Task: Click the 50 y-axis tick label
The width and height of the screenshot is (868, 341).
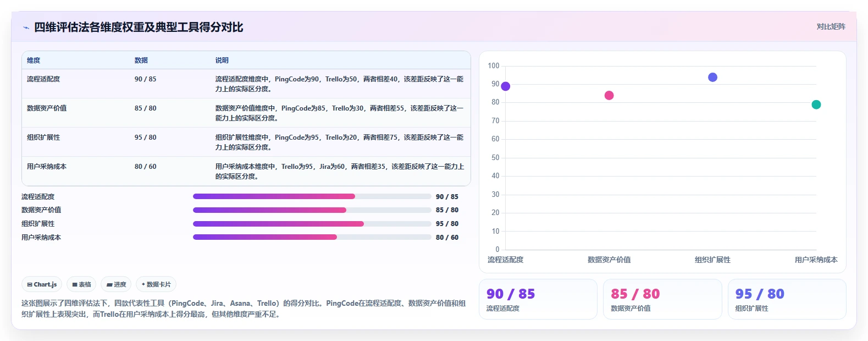Action: [x=495, y=158]
